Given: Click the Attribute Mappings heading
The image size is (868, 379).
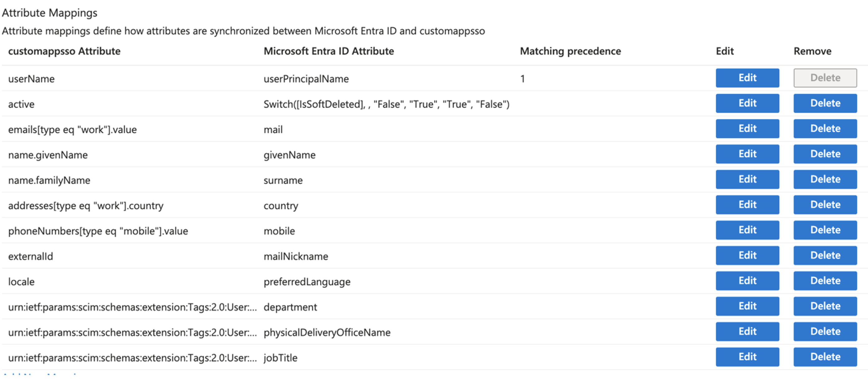Looking at the screenshot, I should point(50,13).
